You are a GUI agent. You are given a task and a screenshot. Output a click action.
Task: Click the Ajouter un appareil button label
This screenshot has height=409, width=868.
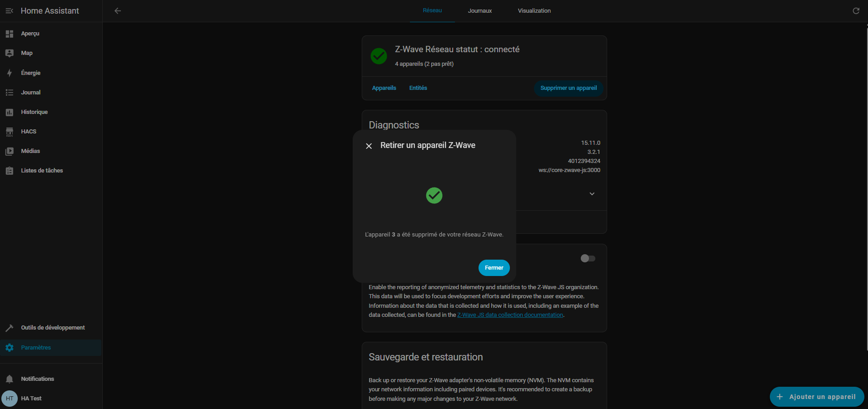tap(823, 397)
